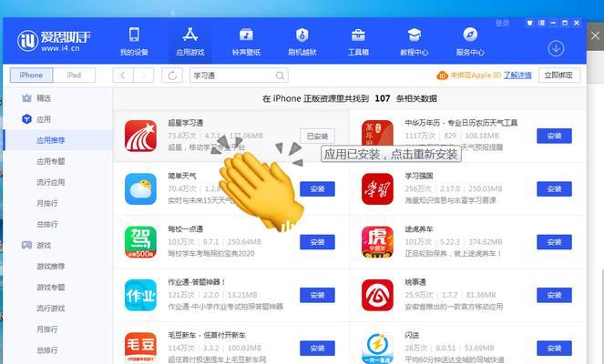Click 毛豆新车 app icon
Screen dimensions: 604x364
pyautogui.click(x=140, y=348)
